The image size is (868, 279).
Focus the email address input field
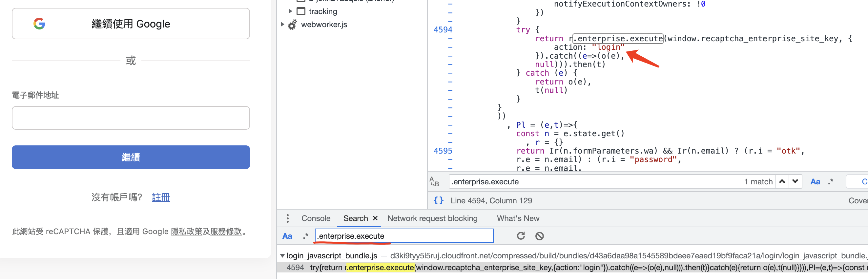(131, 118)
